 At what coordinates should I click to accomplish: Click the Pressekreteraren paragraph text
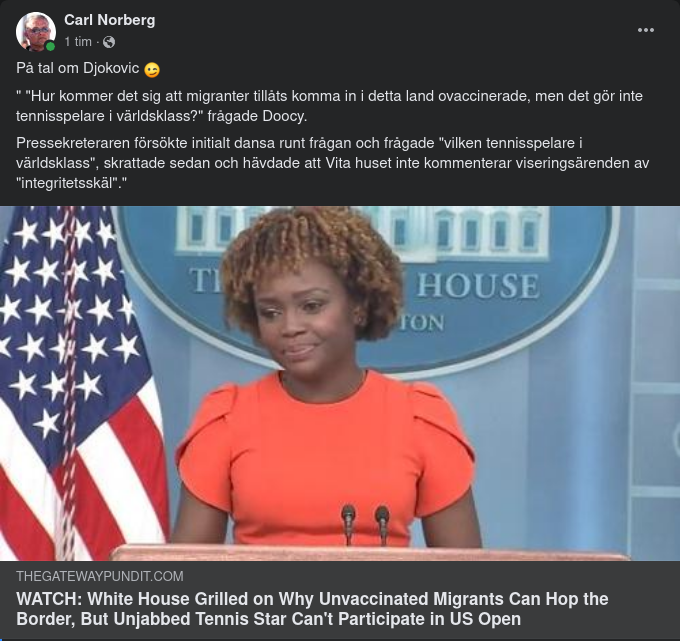tap(333, 163)
